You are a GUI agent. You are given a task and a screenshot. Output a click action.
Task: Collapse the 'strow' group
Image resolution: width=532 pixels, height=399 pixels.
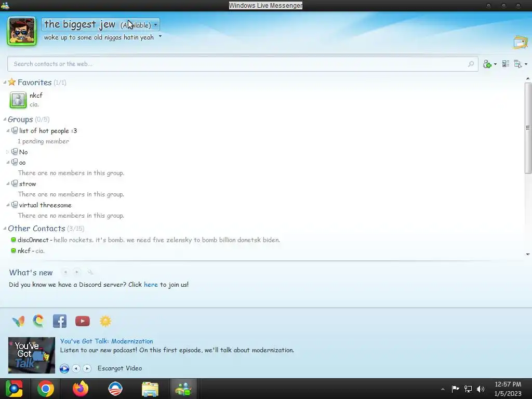[x=8, y=183]
